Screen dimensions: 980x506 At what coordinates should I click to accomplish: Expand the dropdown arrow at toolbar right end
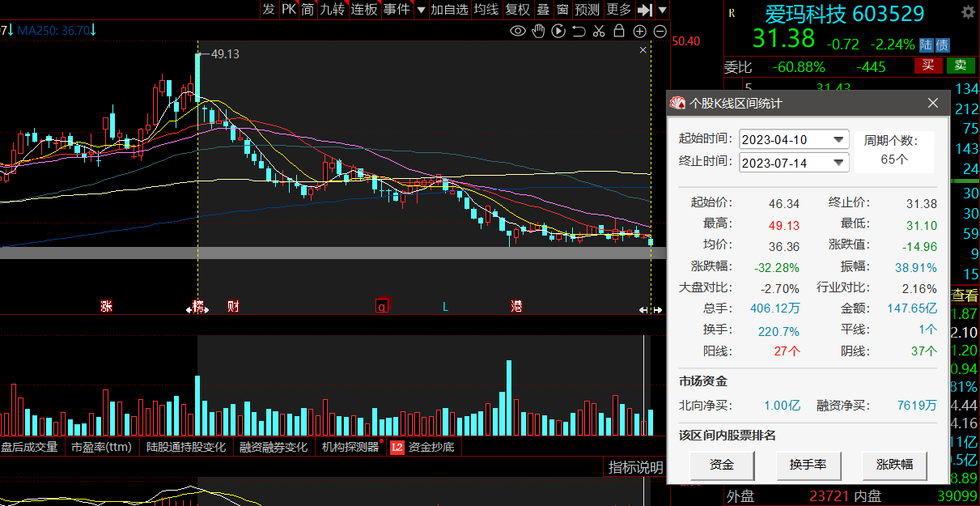663,10
